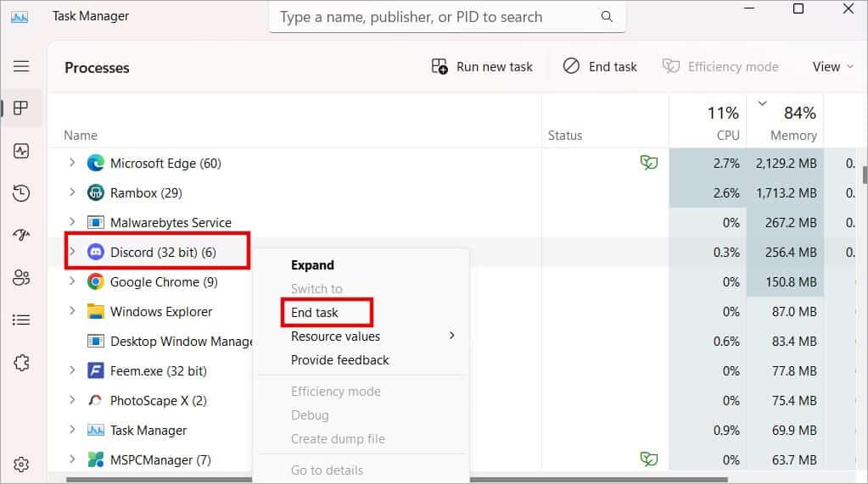Click Malwarebytes memory value 267.2 MB
This screenshot has width=868, height=484.
(x=791, y=222)
